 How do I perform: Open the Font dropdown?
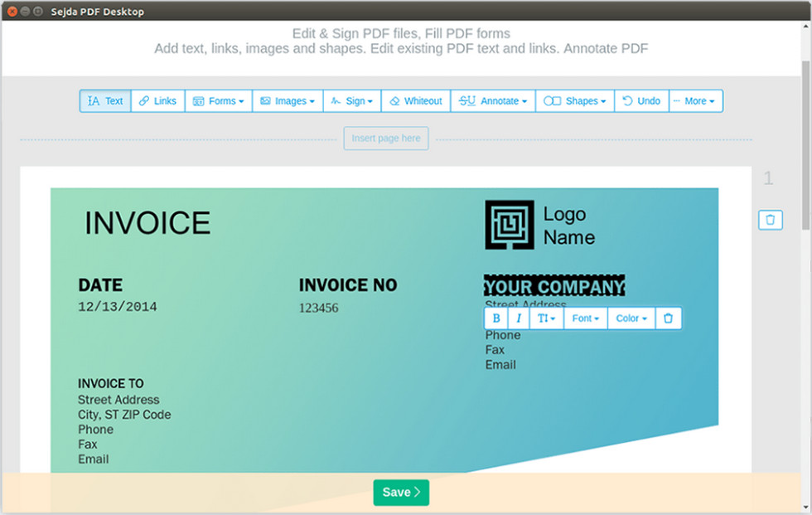pos(586,318)
